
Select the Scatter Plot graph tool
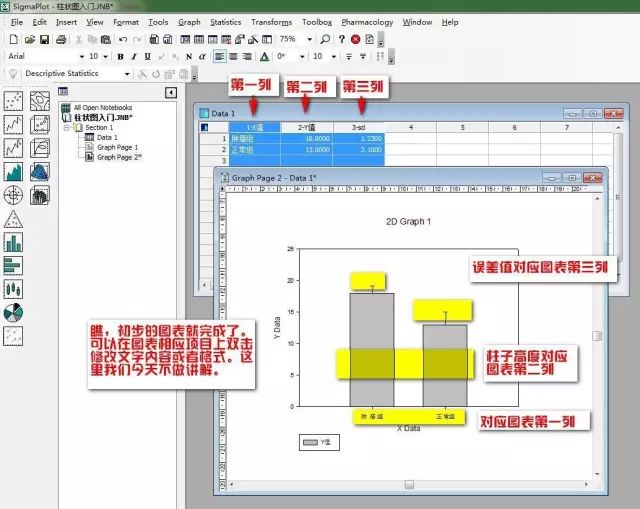tap(13, 101)
